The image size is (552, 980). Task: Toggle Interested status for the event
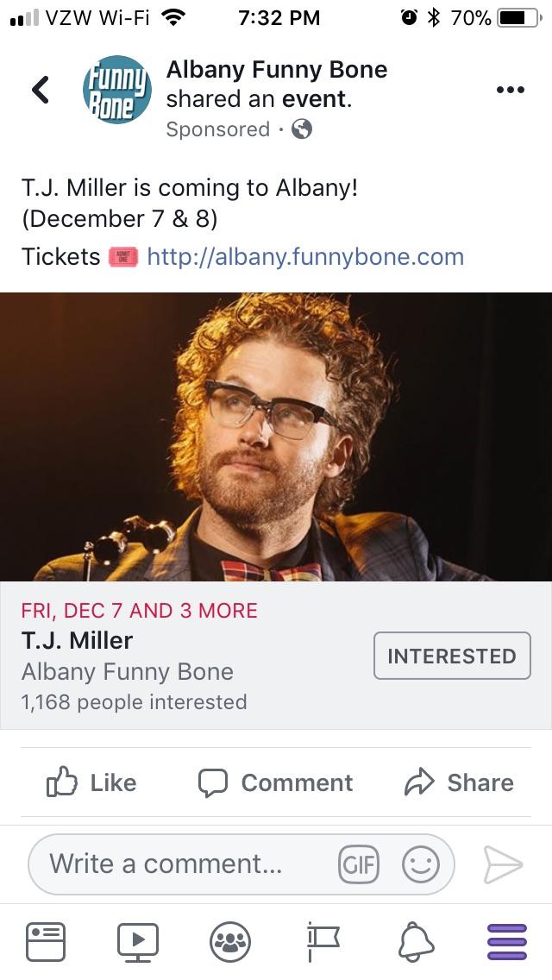452,656
